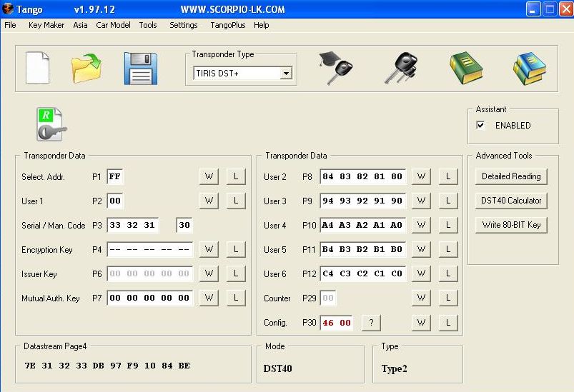Viewport: 574px width, 392px height.
Task: Lock Issuer Key P6
Action: pos(236,273)
